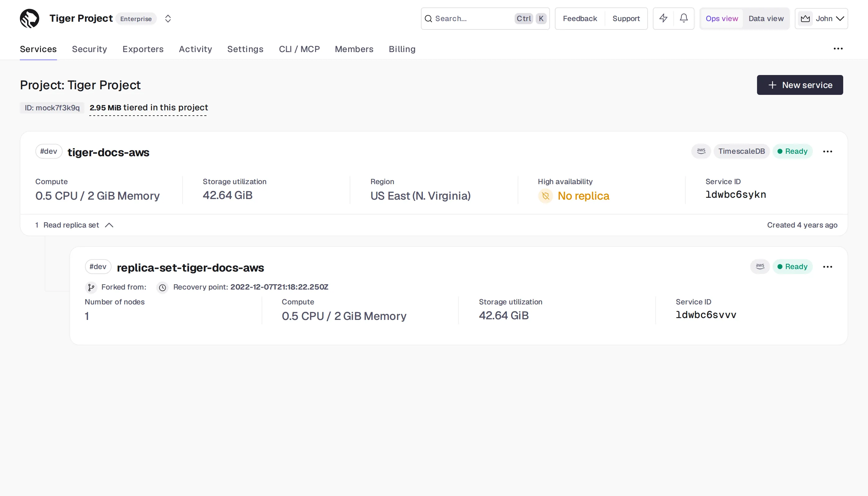Open the CLI / MCP tab

299,49
